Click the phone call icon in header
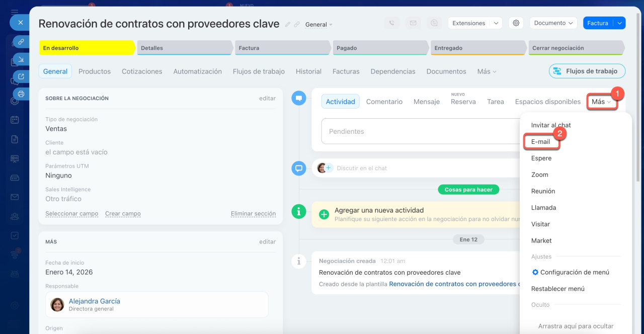Image resolution: width=644 pixels, height=334 pixels. pos(392,23)
